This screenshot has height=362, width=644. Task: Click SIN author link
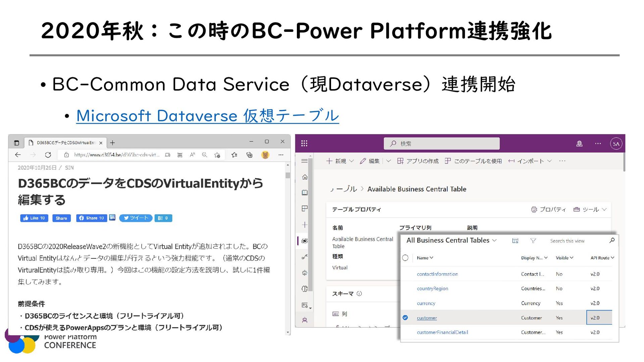tap(69, 168)
